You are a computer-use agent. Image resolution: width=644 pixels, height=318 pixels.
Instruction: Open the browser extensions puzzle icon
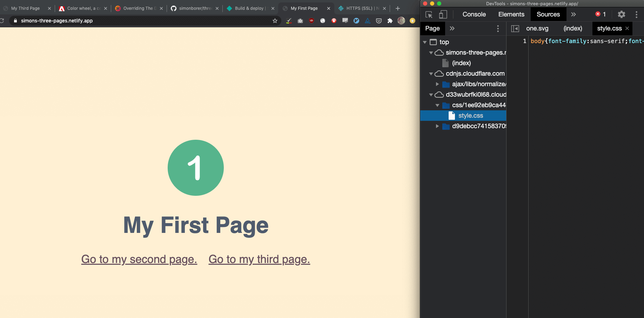click(390, 21)
